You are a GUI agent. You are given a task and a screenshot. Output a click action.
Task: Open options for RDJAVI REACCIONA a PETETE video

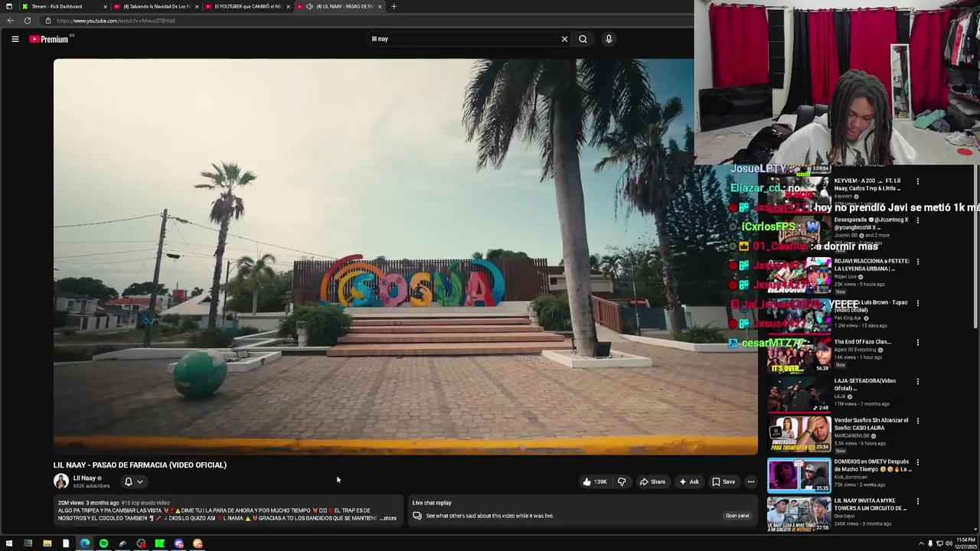917,262
